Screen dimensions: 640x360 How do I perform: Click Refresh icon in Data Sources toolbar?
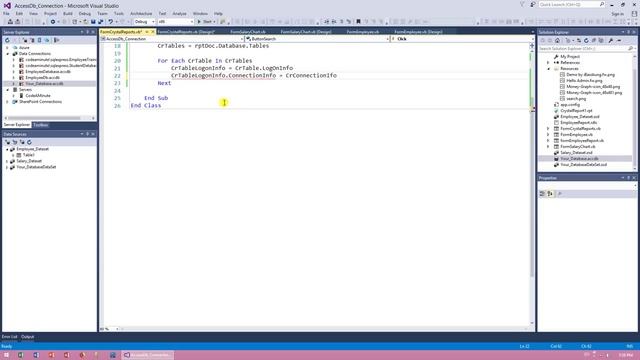[x=29, y=142]
